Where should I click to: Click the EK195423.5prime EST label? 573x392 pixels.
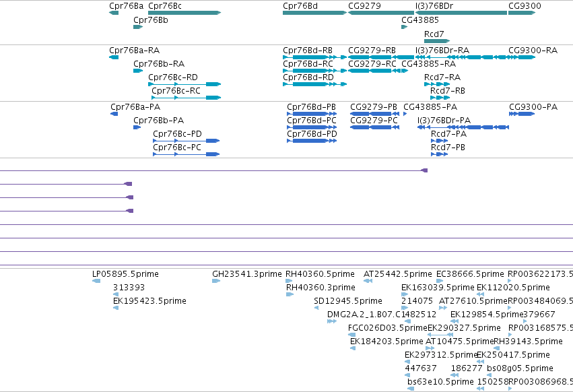point(149,301)
